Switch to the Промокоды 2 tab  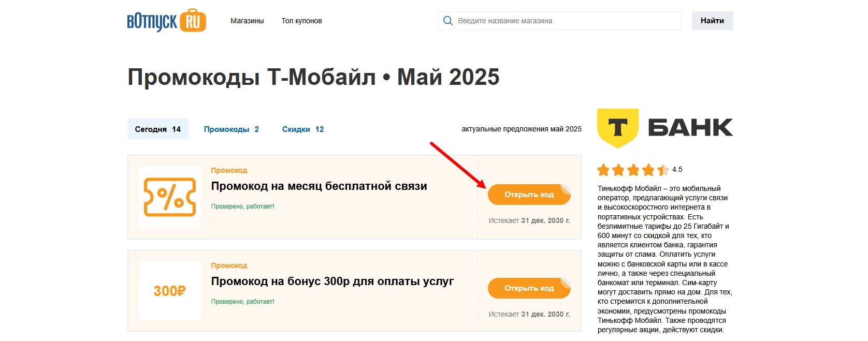(232, 129)
